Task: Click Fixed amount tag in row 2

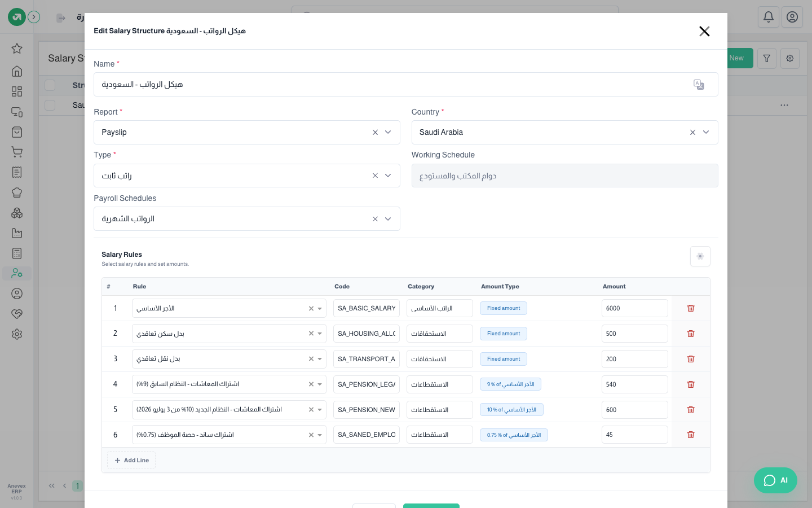Action: coord(504,334)
